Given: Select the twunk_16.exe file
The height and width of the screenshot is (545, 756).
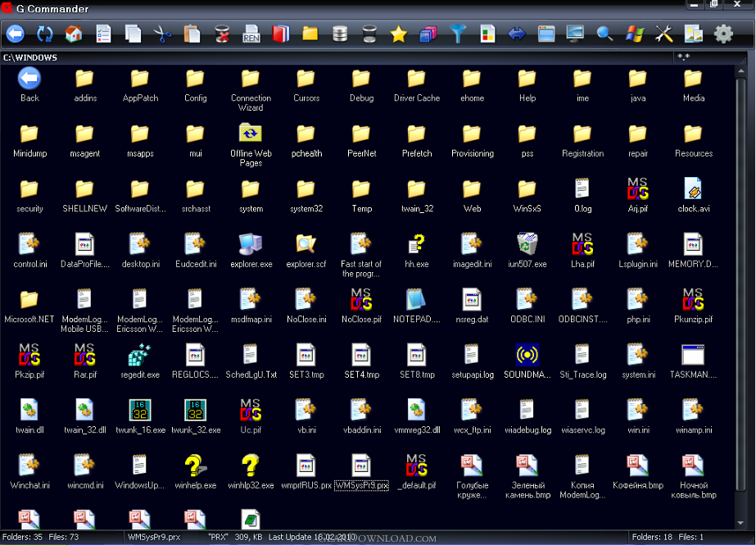Looking at the screenshot, I should pos(140,418).
